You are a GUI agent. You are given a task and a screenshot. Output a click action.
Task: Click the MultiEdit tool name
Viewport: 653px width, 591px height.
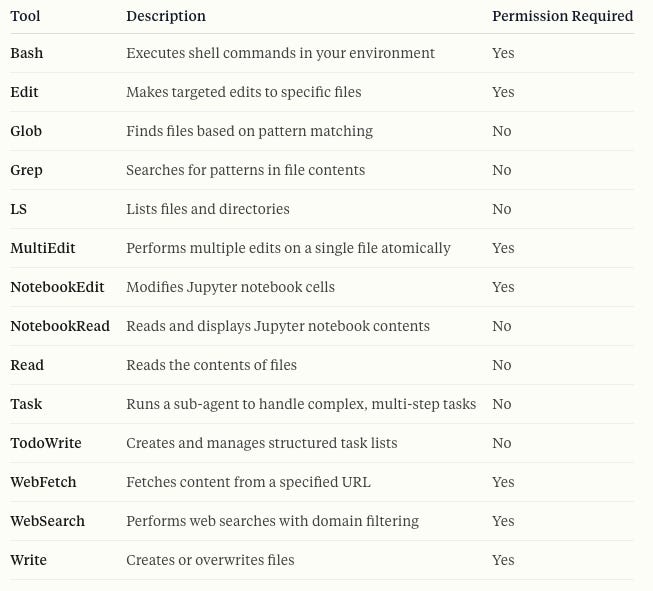click(43, 248)
